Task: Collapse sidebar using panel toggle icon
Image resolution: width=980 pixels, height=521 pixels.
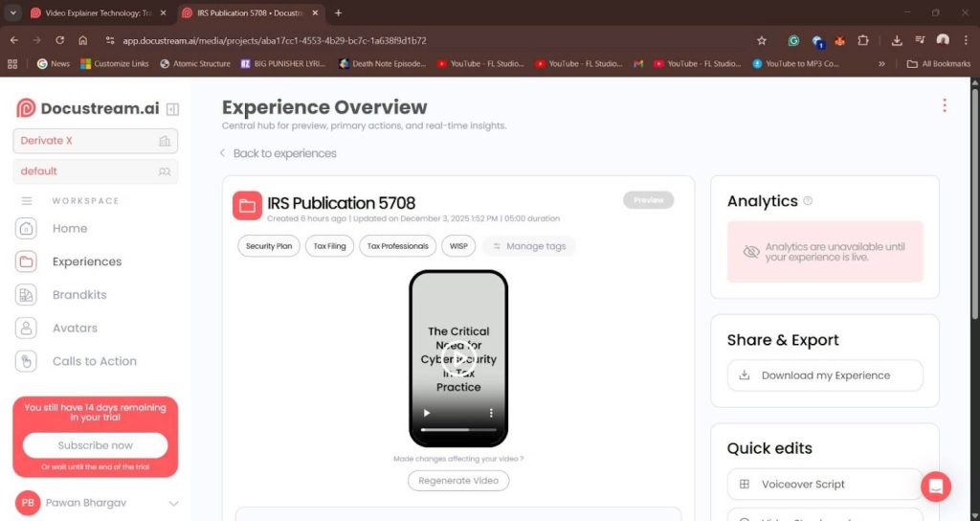Action: tap(172, 109)
